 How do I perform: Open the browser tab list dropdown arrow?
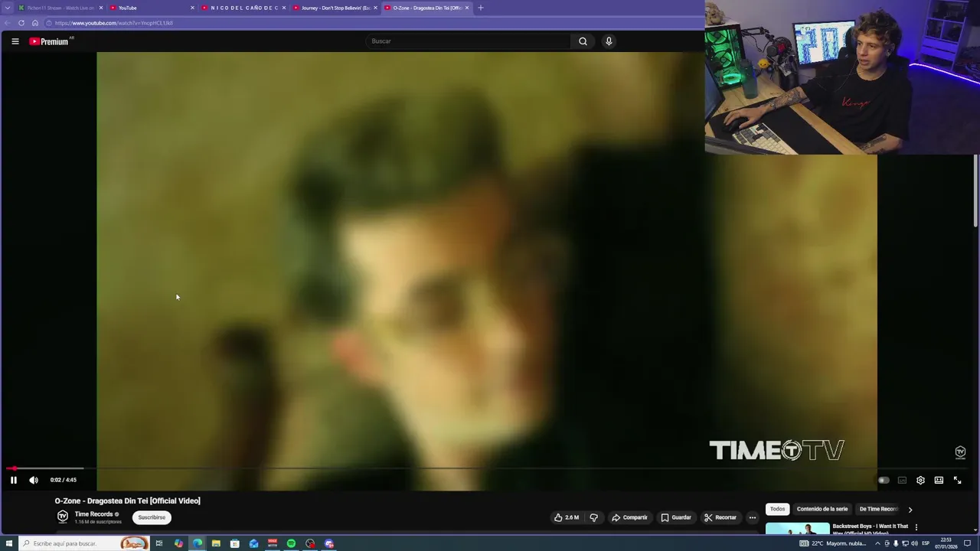tap(8, 8)
